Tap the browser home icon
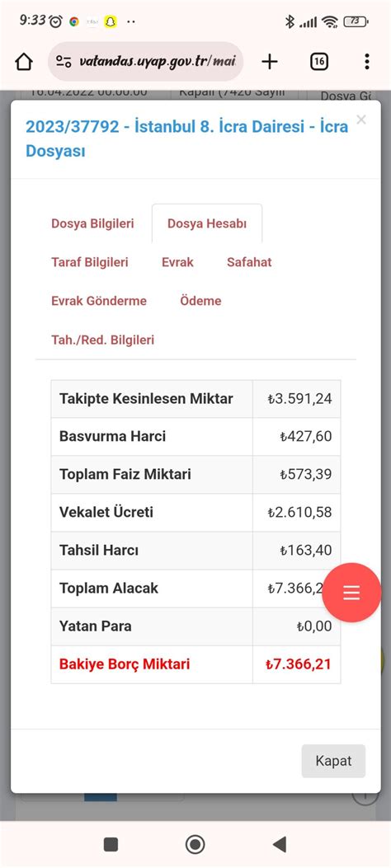 (x=24, y=62)
